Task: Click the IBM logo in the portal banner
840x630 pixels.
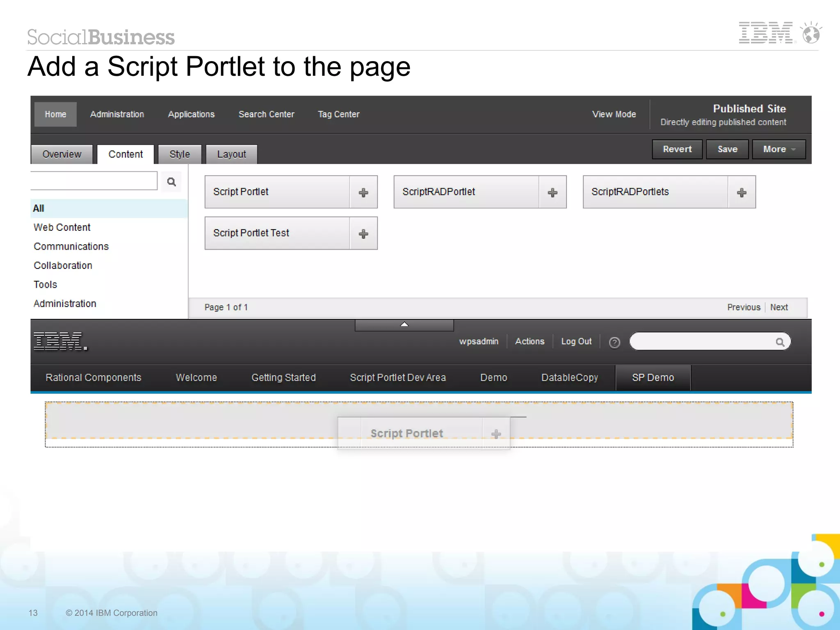Action: [x=60, y=341]
